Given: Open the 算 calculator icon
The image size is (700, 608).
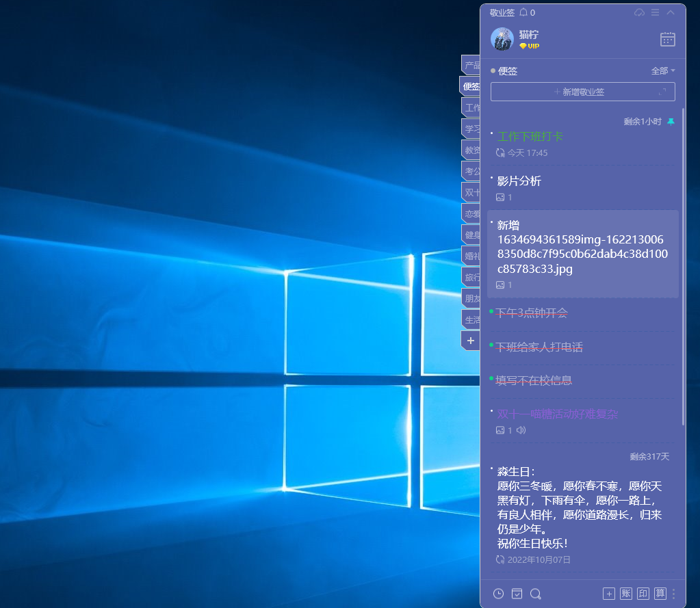Looking at the screenshot, I should [660, 594].
